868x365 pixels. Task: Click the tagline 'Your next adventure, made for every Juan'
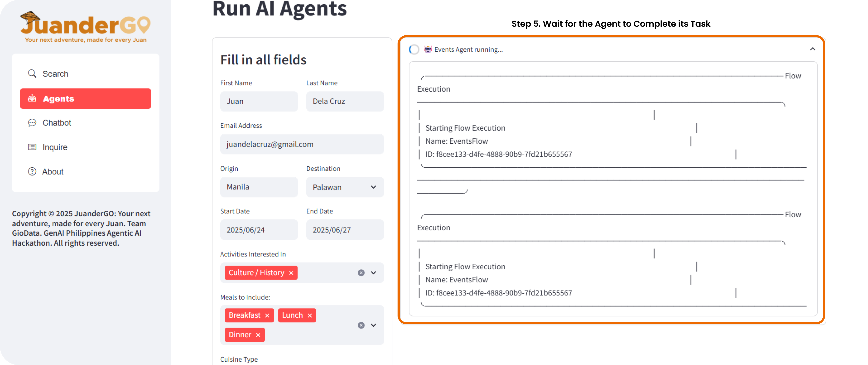click(x=86, y=40)
